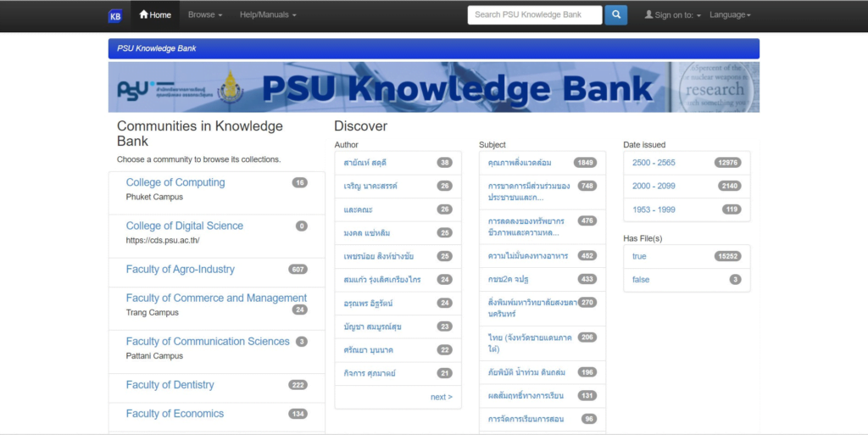Open the Language dropdown
The height and width of the screenshot is (435, 868).
coord(730,15)
